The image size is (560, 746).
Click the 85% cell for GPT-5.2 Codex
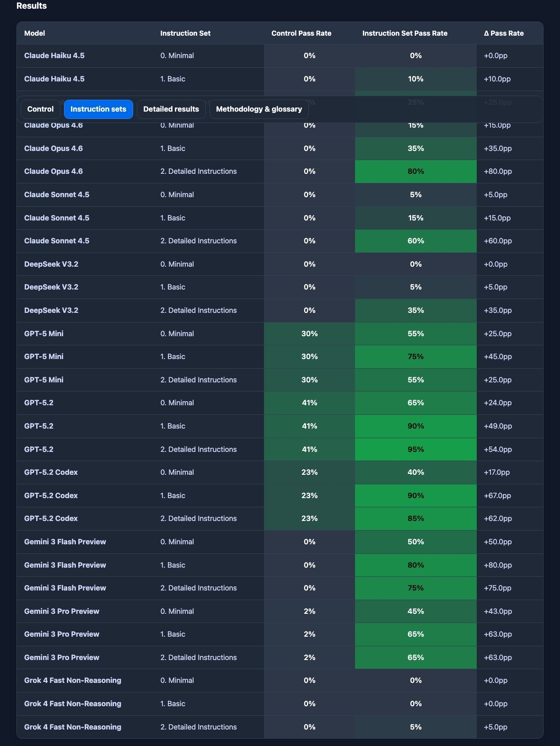click(415, 519)
